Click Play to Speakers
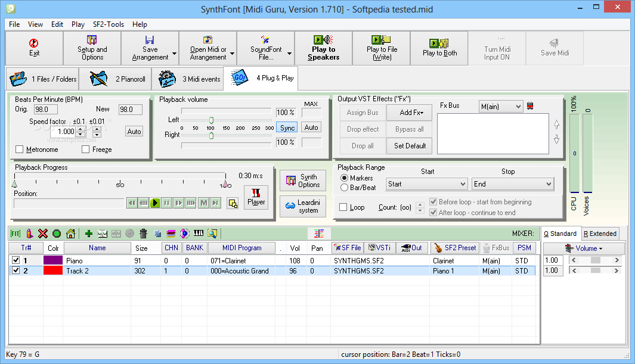 [x=324, y=48]
